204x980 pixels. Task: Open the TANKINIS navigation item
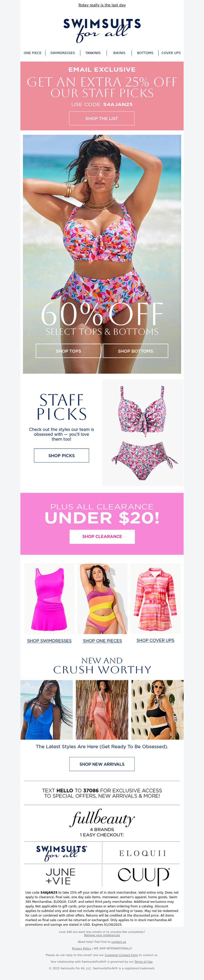click(93, 53)
